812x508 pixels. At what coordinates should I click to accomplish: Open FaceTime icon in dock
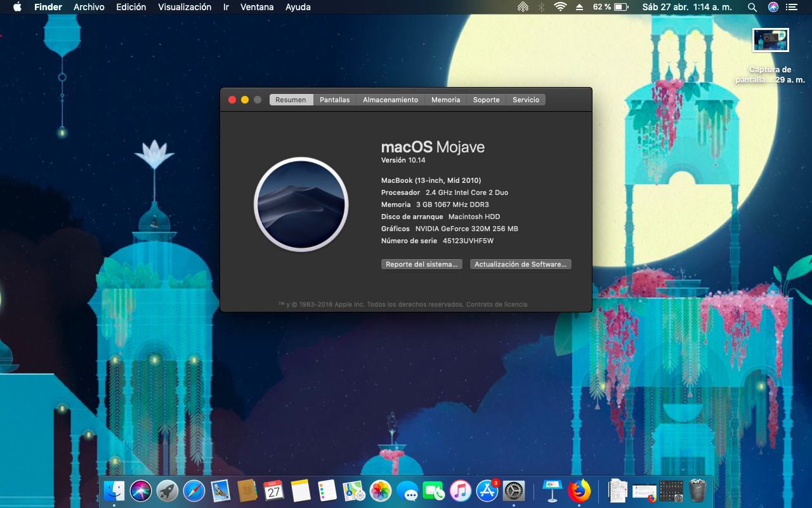[x=434, y=491]
